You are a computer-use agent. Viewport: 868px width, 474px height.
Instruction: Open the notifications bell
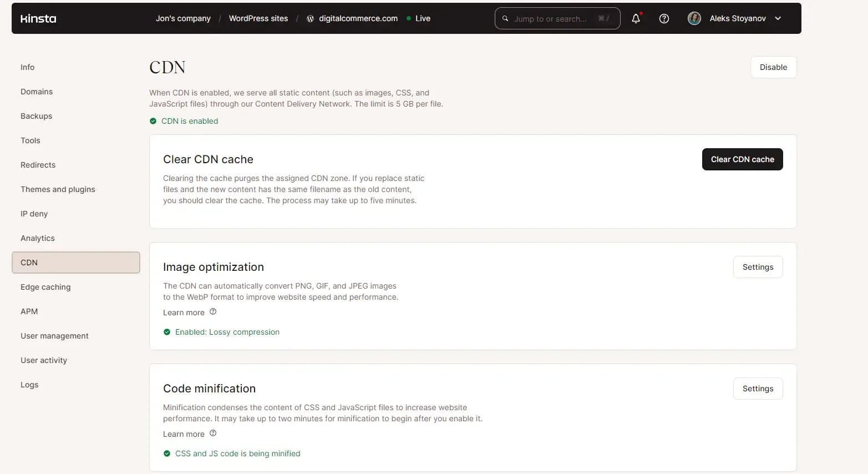point(635,18)
